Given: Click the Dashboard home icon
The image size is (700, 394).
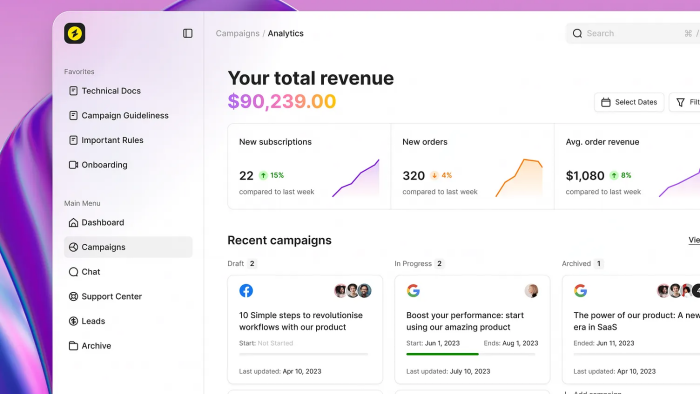Looking at the screenshot, I should [x=73, y=222].
